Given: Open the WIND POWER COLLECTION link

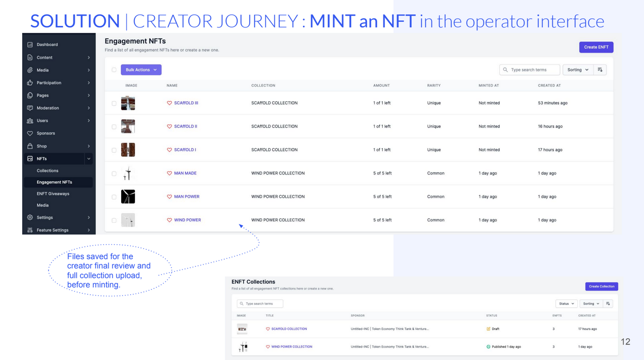Looking at the screenshot, I should pyautogui.click(x=292, y=347).
